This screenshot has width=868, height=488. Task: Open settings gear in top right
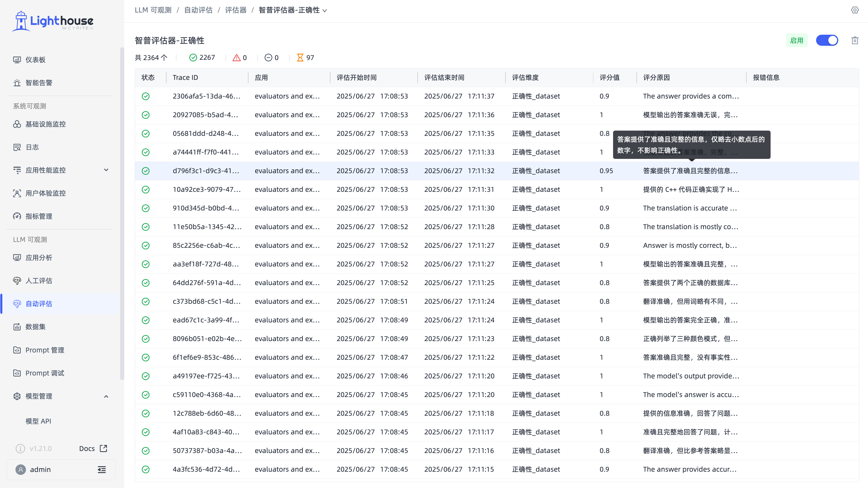pyautogui.click(x=855, y=10)
